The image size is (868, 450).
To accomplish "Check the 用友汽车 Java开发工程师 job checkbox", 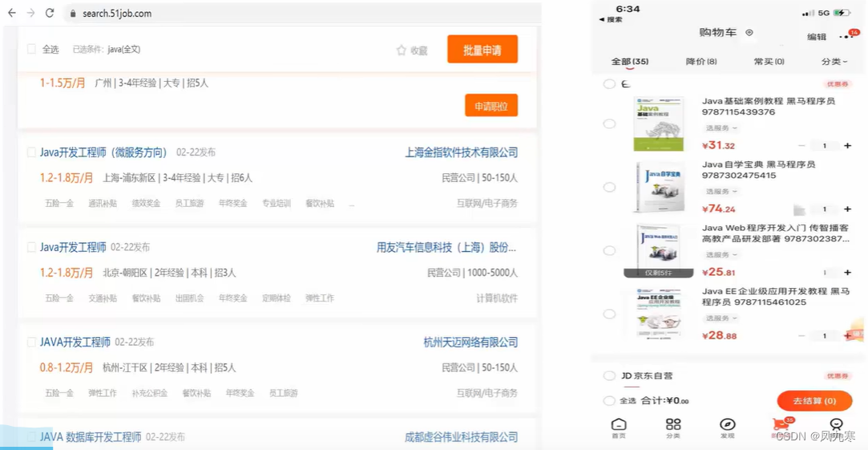I will coord(31,247).
